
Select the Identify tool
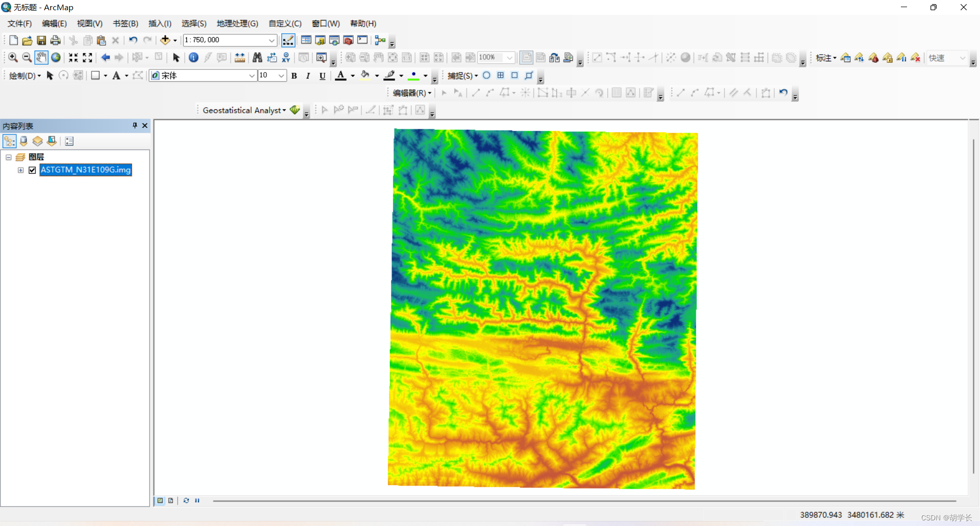click(193, 58)
